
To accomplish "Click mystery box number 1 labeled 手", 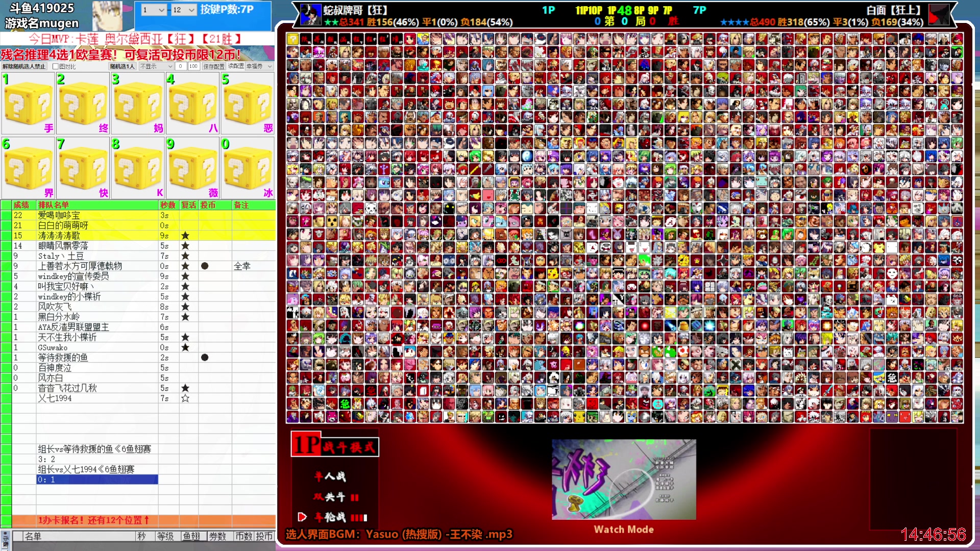I will coord(28,104).
